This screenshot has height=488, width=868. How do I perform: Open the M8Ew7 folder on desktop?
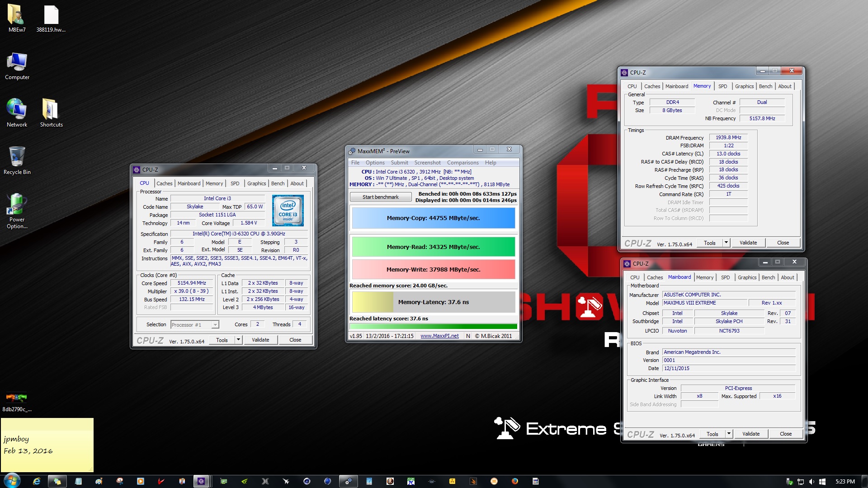point(17,18)
